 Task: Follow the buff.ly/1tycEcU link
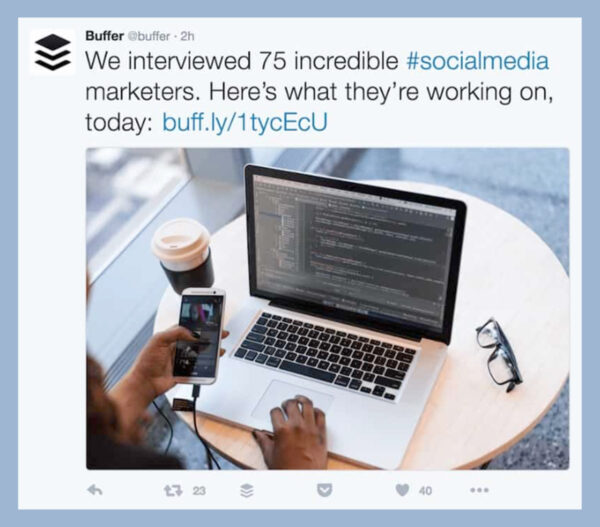[244, 122]
